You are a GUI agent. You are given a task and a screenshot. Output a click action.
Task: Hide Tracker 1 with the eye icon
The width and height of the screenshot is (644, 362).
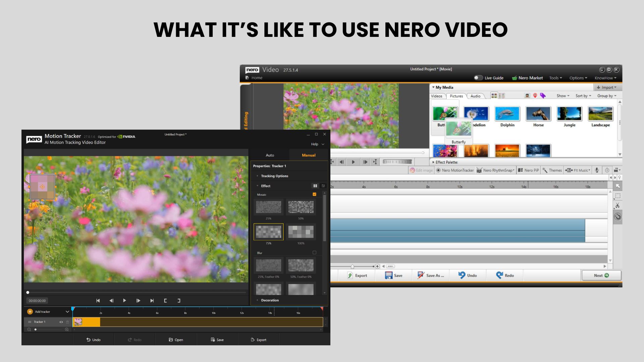[x=61, y=322]
